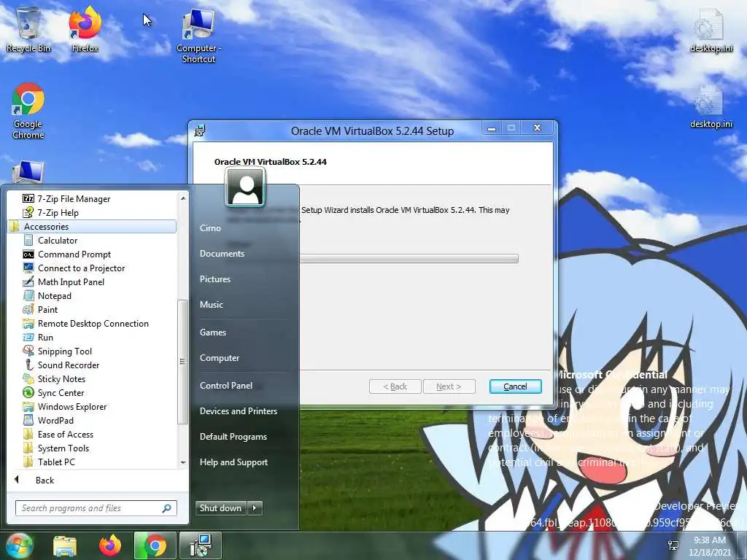Open Explorer from taskbar
Image resolution: width=747 pixels, height=560 pixels.
pyautogui.click(x=65, y=545)
